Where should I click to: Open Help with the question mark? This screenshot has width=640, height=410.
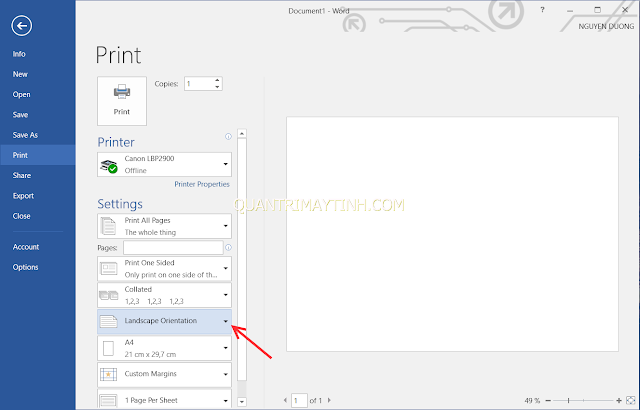(542, 10)
